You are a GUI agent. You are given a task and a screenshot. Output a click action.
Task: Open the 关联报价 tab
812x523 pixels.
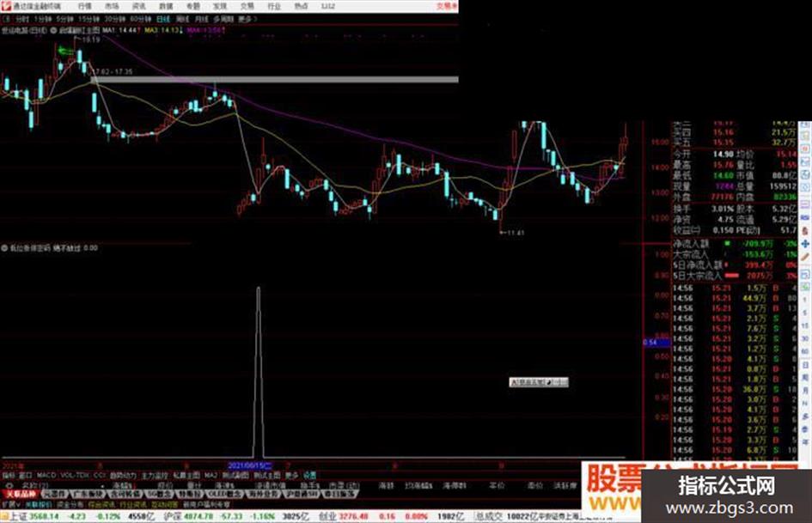click(x=38, y=504)
